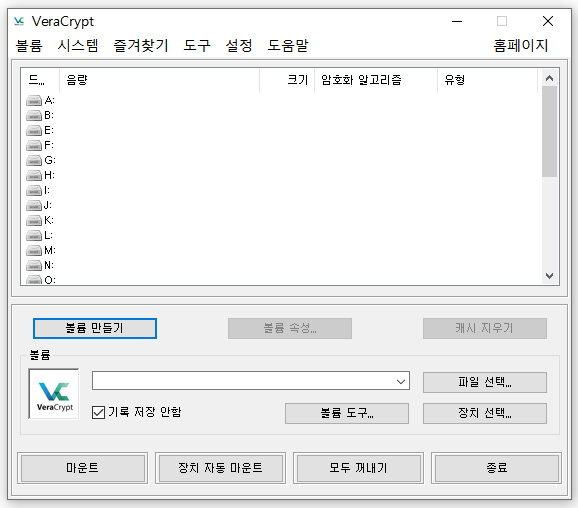578x508 pixels.
Task: Open the 도움말 menu
Action: [x=288, y=46]
